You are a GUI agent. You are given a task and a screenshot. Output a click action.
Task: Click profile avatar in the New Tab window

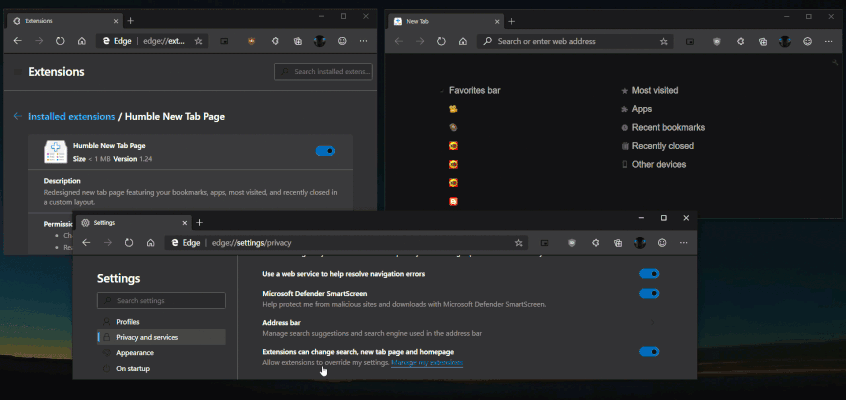pyautogui.click(x=785, y=41)
